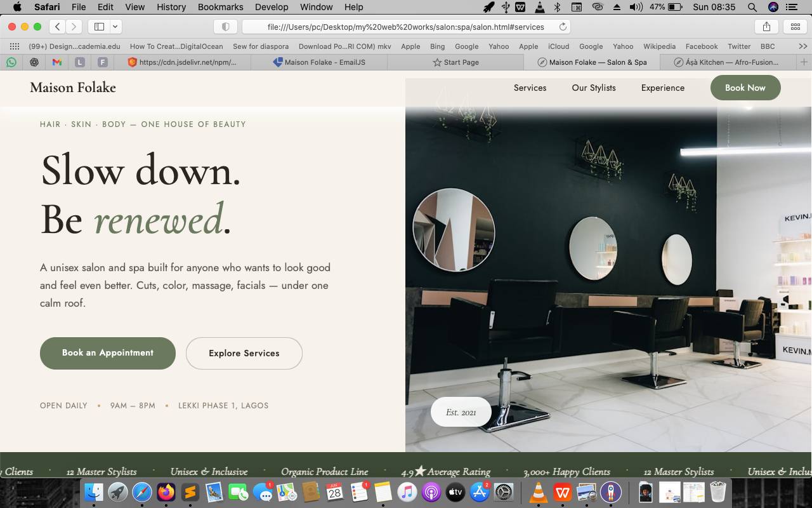Switch to the Maison Folake — EmailJS tab
This screenshot has width=812, height=508.
318,62
